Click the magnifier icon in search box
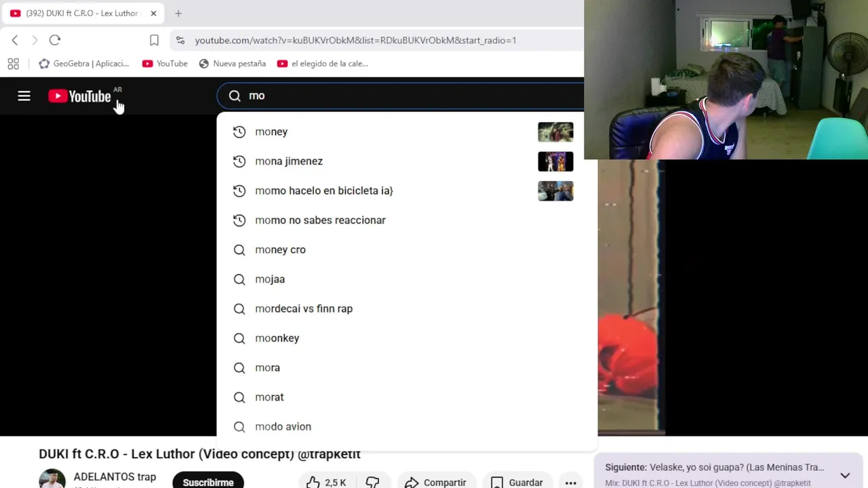This screenshot has height=488, width=868. (235, 96)
